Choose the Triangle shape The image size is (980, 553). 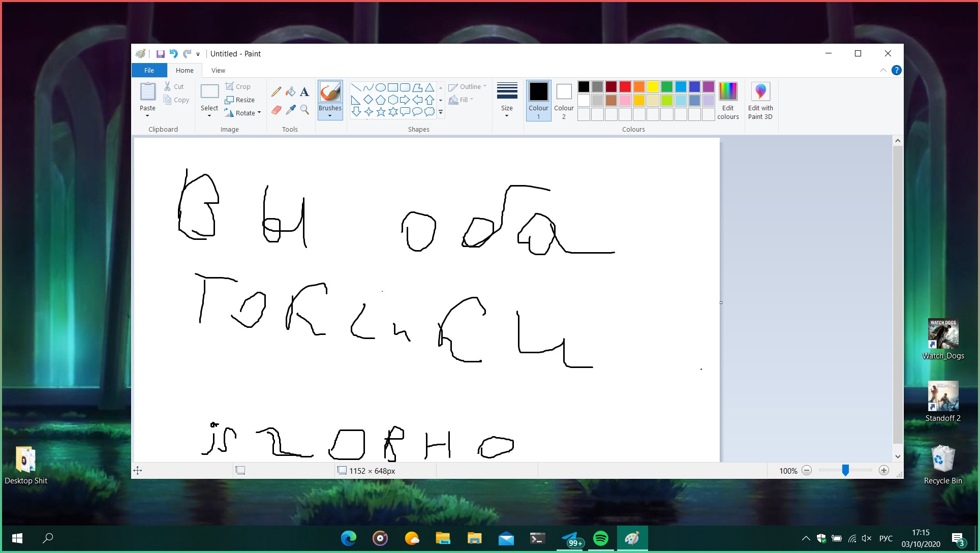pos(430,87)
